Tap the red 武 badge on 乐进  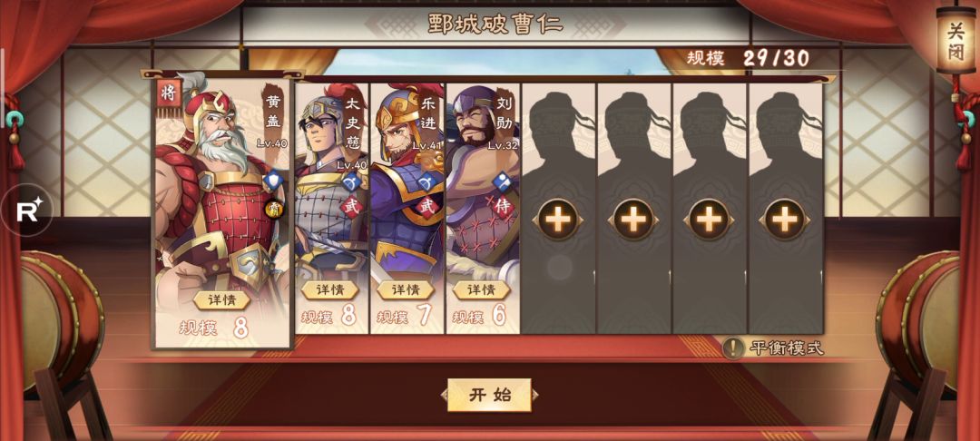[x=428, y=208]
